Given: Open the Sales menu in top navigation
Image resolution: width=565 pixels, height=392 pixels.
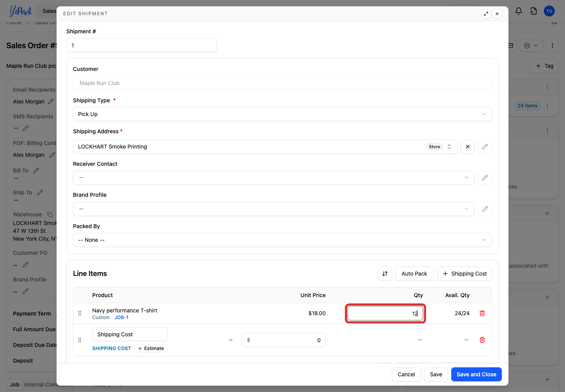Looking at the screenshot, I should pyautogui.click(x=49, y=11).
